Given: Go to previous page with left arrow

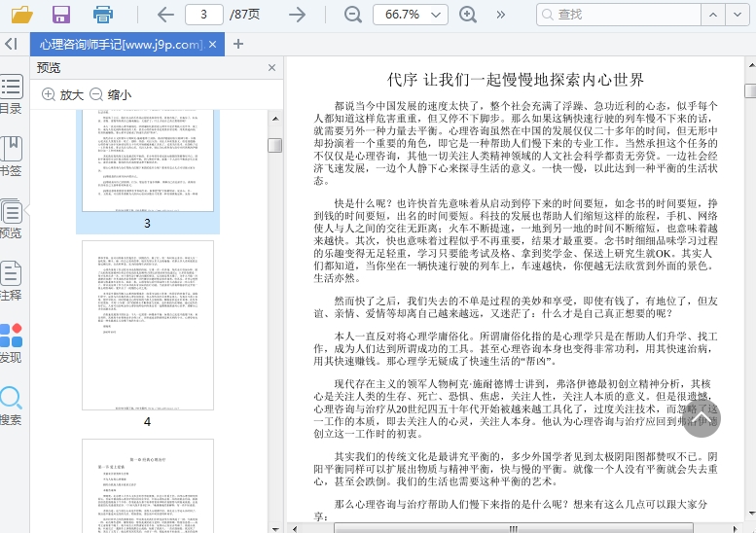Looking at the screenshot, I should (x=165, y=15).
